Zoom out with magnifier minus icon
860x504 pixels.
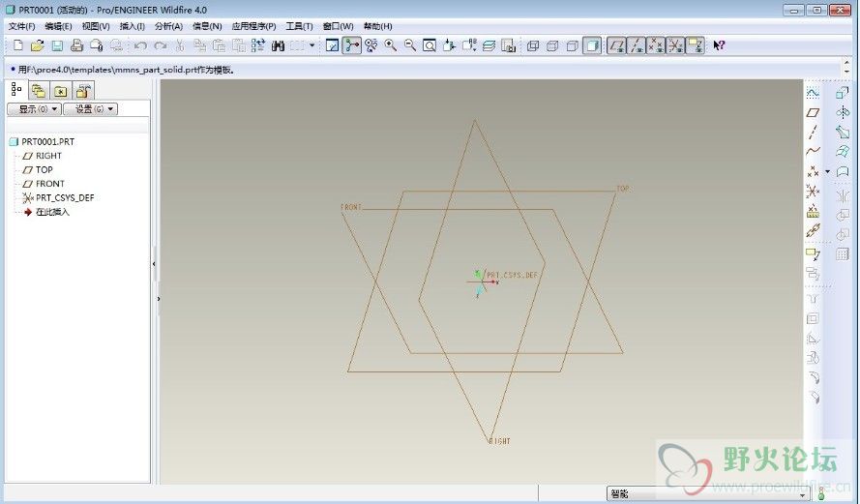point(410,45)
